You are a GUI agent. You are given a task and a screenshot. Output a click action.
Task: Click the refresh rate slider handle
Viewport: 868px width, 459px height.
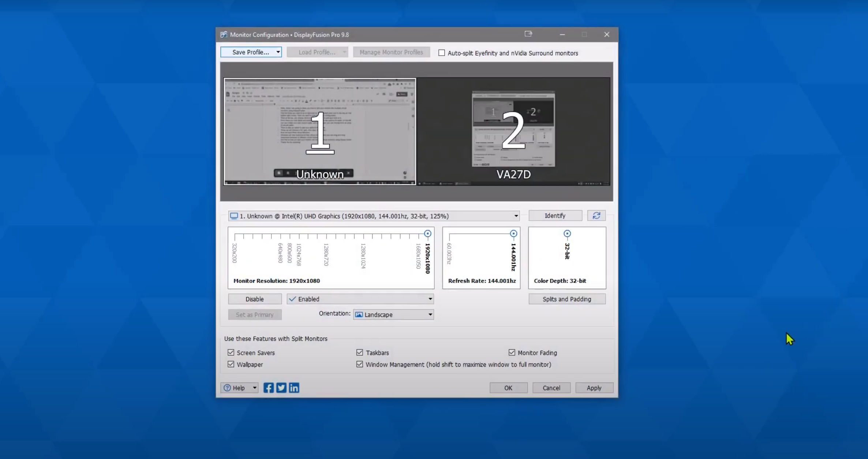coord(513,234)
